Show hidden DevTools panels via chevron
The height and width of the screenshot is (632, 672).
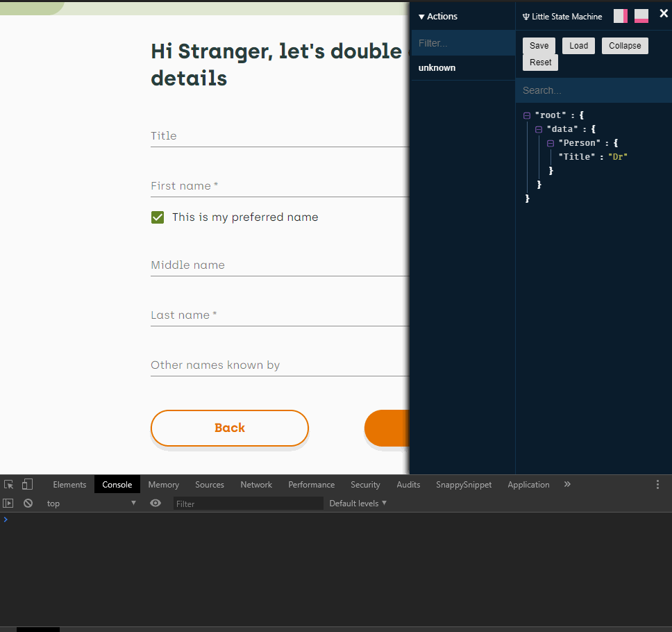(x=567, y=484)
